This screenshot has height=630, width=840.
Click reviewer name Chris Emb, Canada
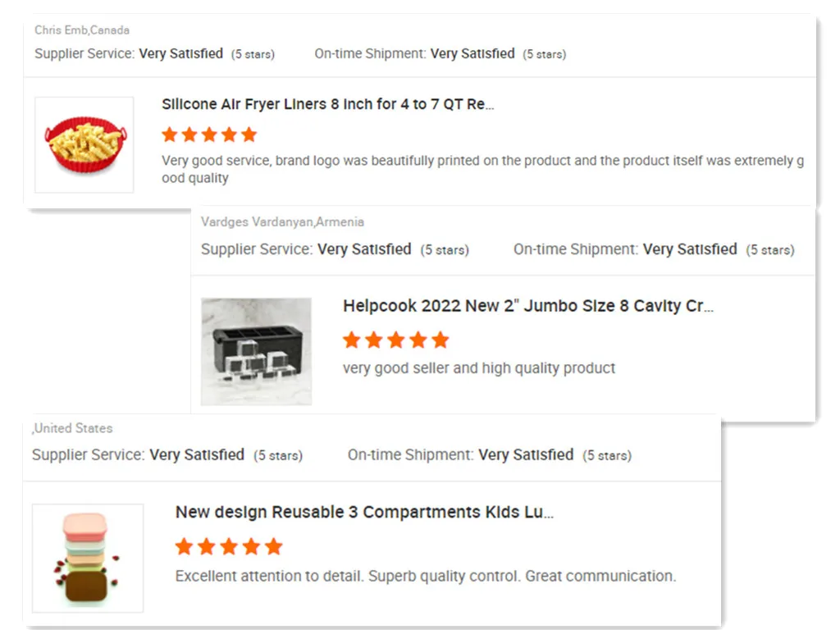82,30
